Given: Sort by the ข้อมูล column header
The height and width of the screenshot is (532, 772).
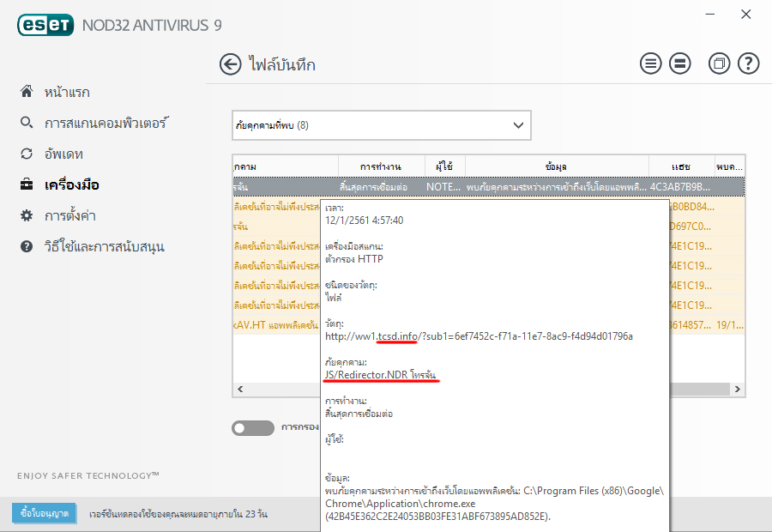Looking at the screenshot, I should point(557,166).
